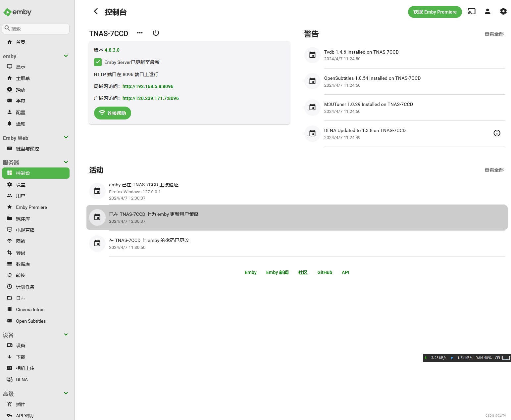The height and width of the screenshot is (420, 511).
Task: Open 设备 item with devices icon
Action: click(36, 346)
